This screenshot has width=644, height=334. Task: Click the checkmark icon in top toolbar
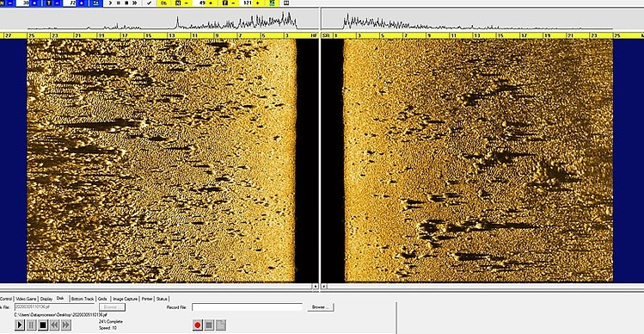(x=149, y=3)
